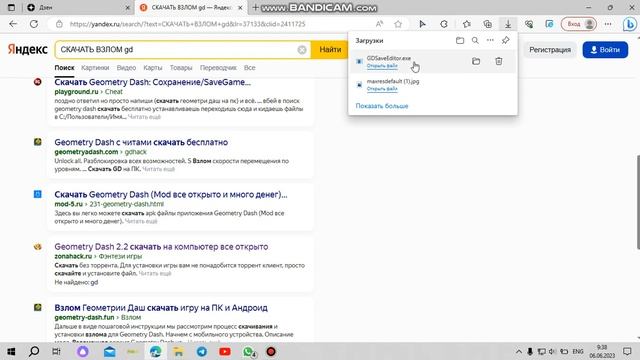Clear the Yandex search box text

(302, 50)
